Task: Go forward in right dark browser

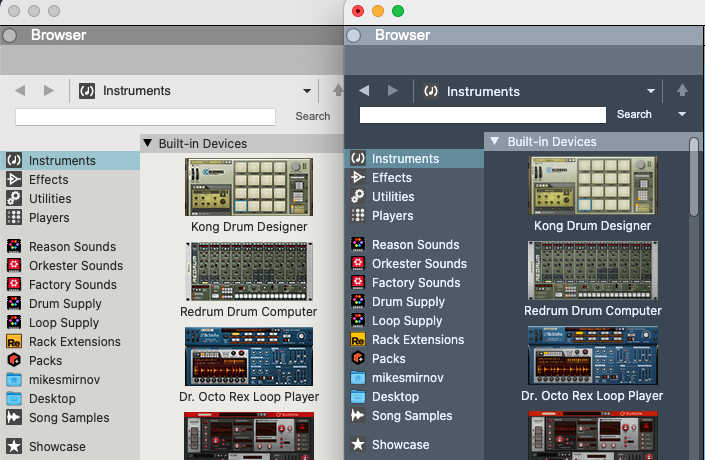Action: point(393,91)
